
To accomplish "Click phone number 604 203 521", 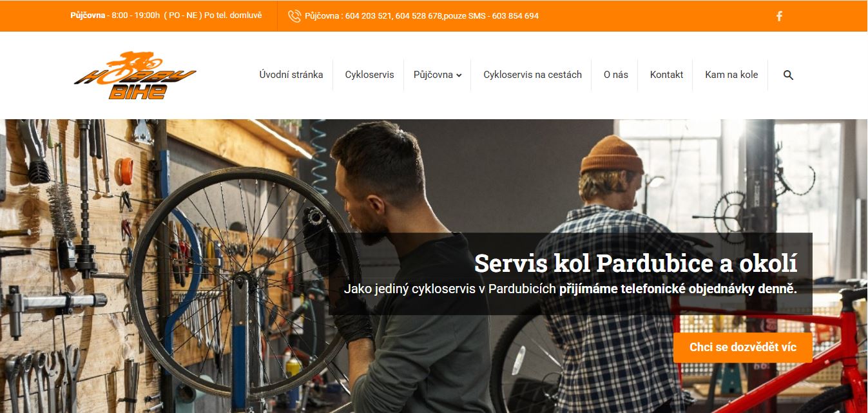I will 368,16.
